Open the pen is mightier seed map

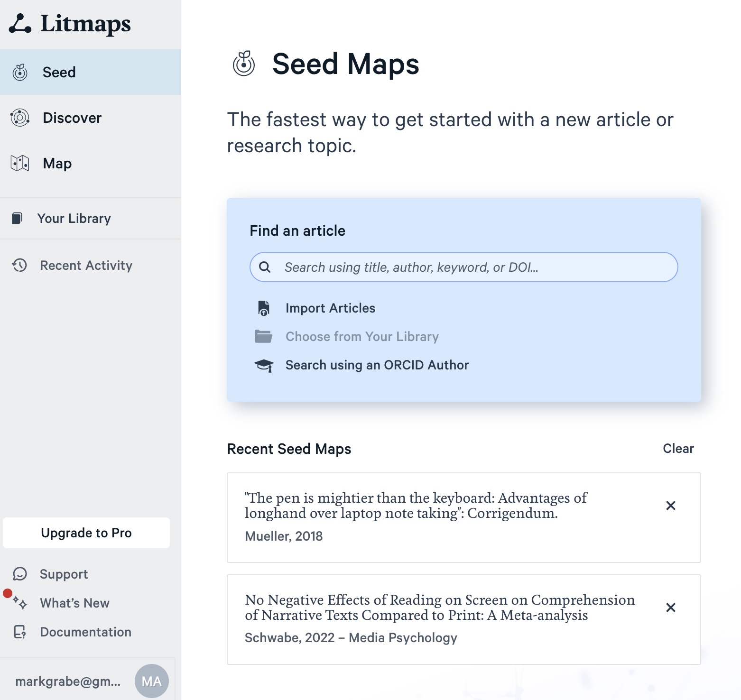[x=464, y=517]
